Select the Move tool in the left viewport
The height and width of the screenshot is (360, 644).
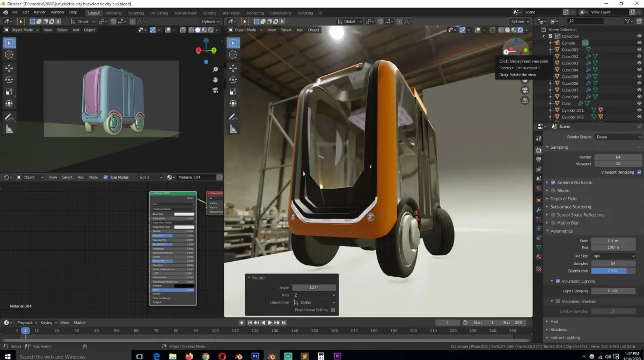point(9,68)
